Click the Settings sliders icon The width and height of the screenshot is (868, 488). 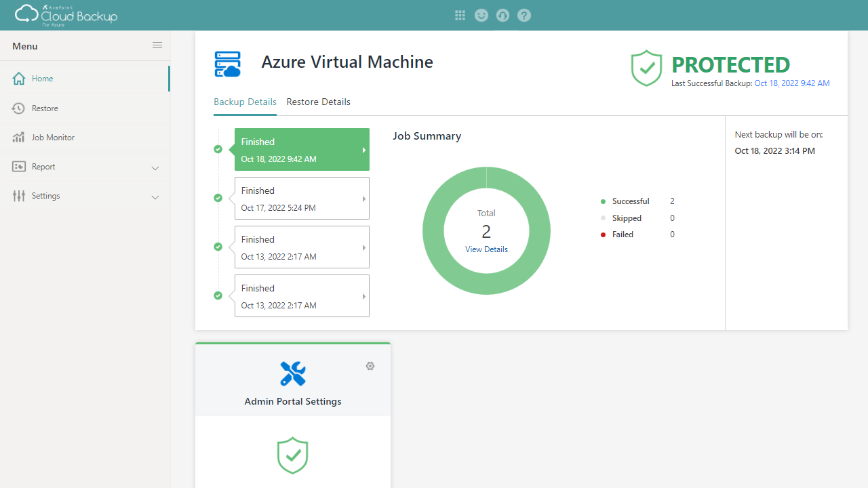(x=19, y=196)
